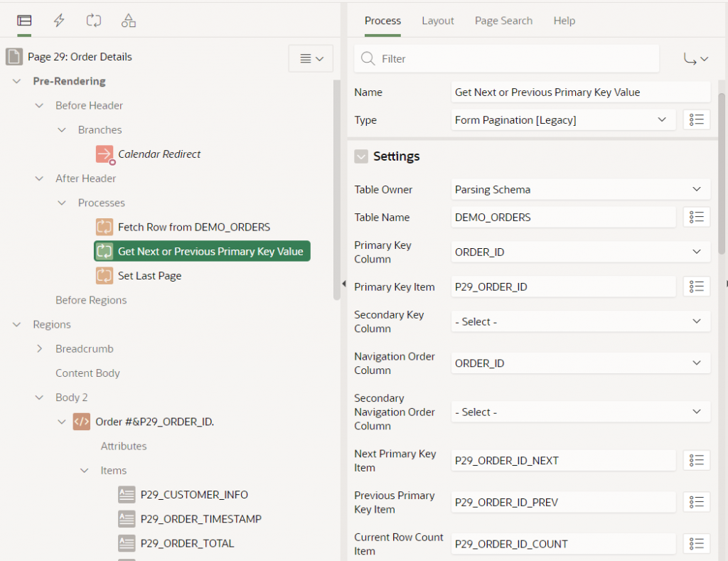Image resolution: width=728 pixels, height=561 pixels.
Task: Select the Before Regions node
Action: (91, 300)
